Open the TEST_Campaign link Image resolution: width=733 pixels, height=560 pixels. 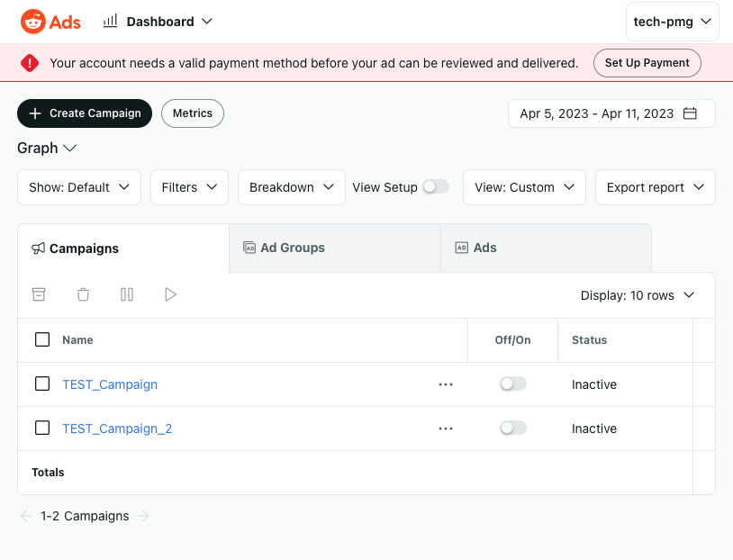click(110, 384)
